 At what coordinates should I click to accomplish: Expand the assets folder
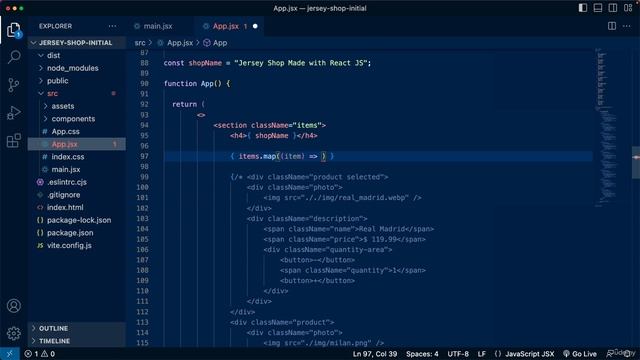click(x=77, y=106)
